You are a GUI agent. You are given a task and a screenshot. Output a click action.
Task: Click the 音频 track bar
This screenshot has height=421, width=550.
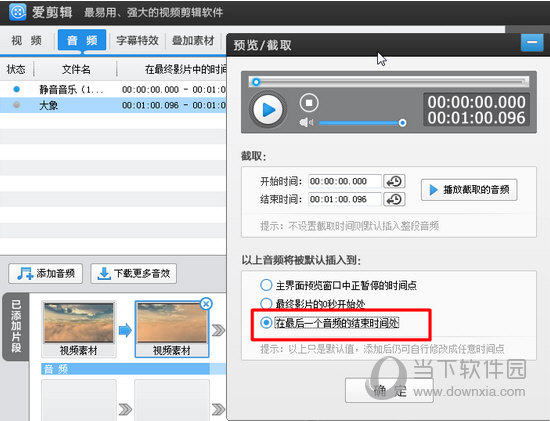(x=133, y=369)
